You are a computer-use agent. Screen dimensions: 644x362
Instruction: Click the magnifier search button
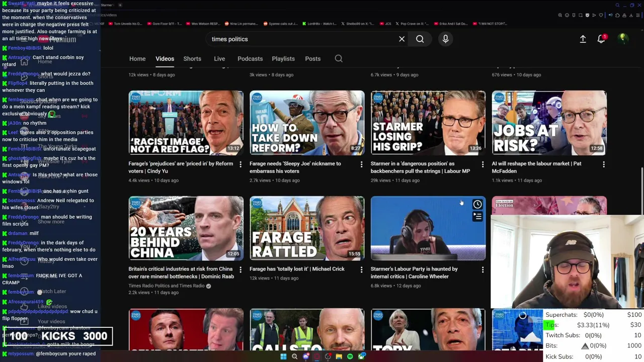(x=420, y=39)
